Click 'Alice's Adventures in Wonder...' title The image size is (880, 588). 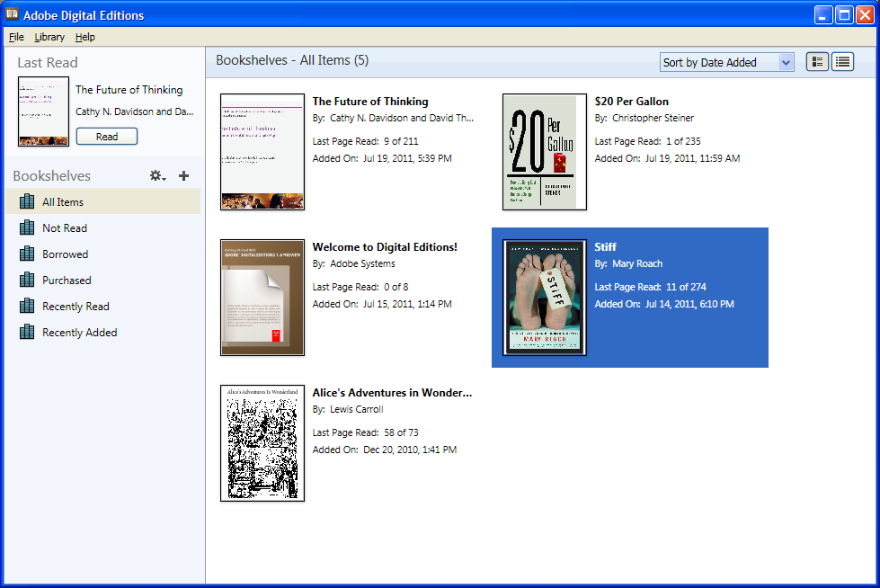(x=392, y=393)
